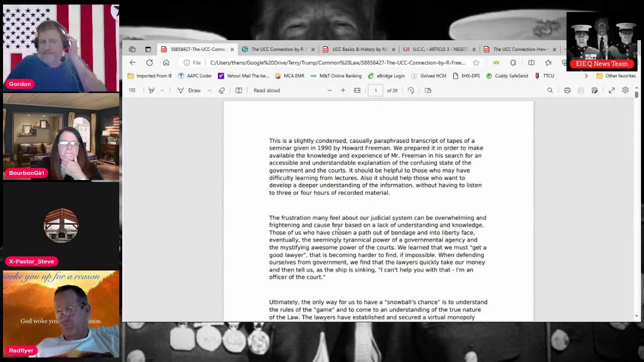Open the browser extensions puzzle icon
The height and width of the screenshot is (362, 644).
tap(513, 63)
